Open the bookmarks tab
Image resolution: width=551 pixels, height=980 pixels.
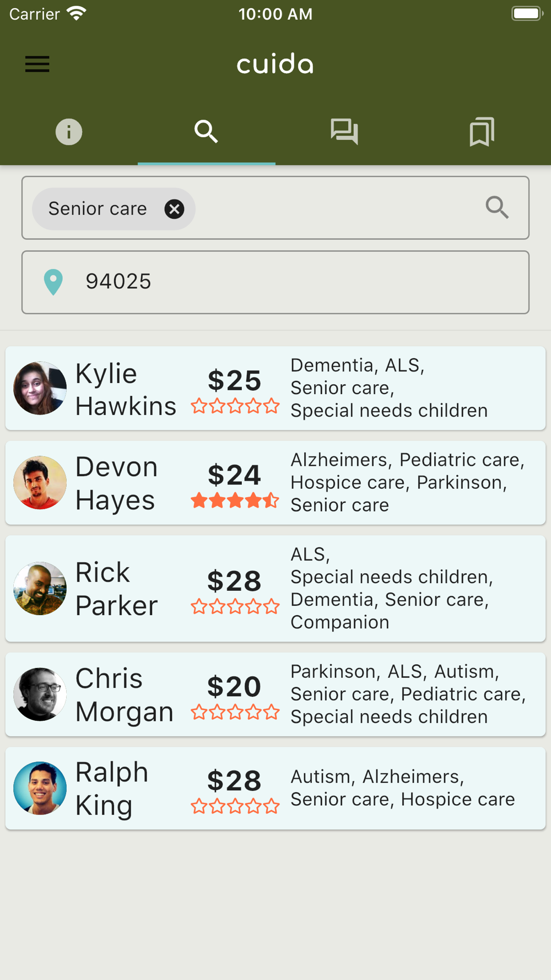(482, 132)
